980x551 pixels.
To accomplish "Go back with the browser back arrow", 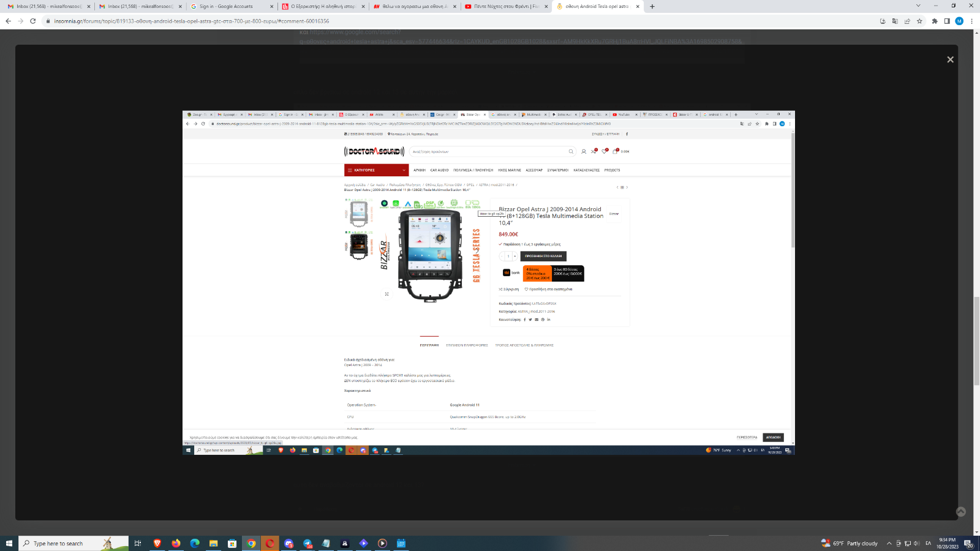I will tap(8, 21).
